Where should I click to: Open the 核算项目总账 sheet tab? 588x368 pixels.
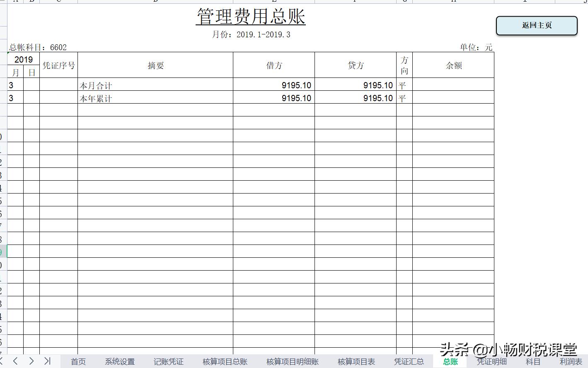tap(224, 361)
